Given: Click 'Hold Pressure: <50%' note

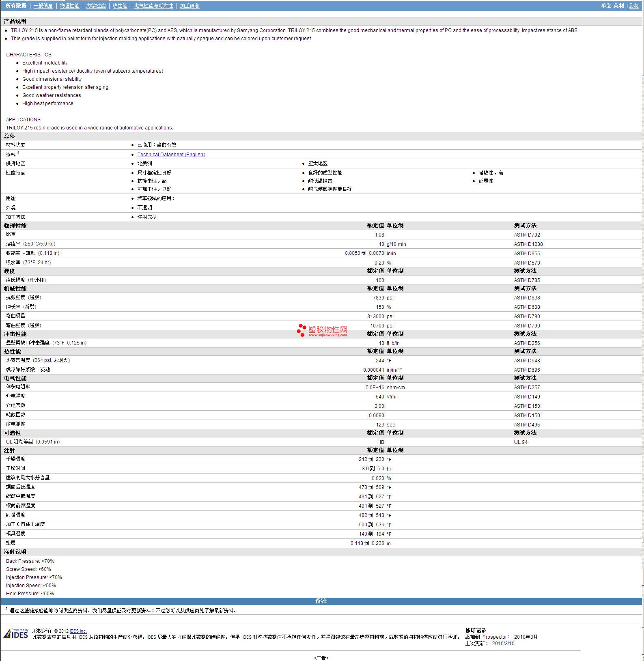Looking at the screenshot, I should 30,594.
